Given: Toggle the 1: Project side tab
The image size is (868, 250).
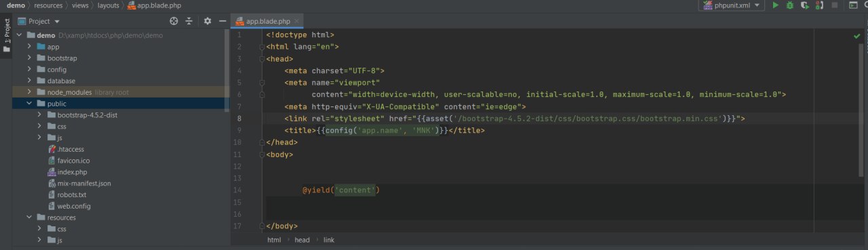Looking at the screenshot, I should tap(6, 35).
